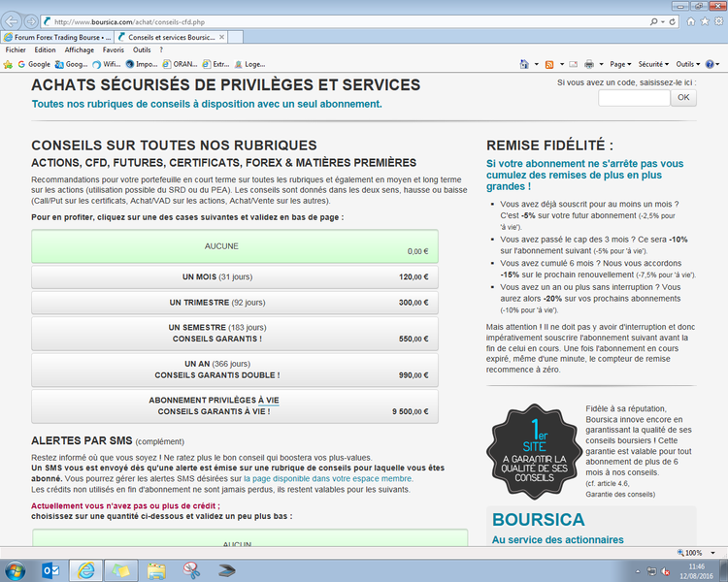The image size is (728, 582).
Task: Open the Favorites star icon at top right
Action: pos(705,20)
